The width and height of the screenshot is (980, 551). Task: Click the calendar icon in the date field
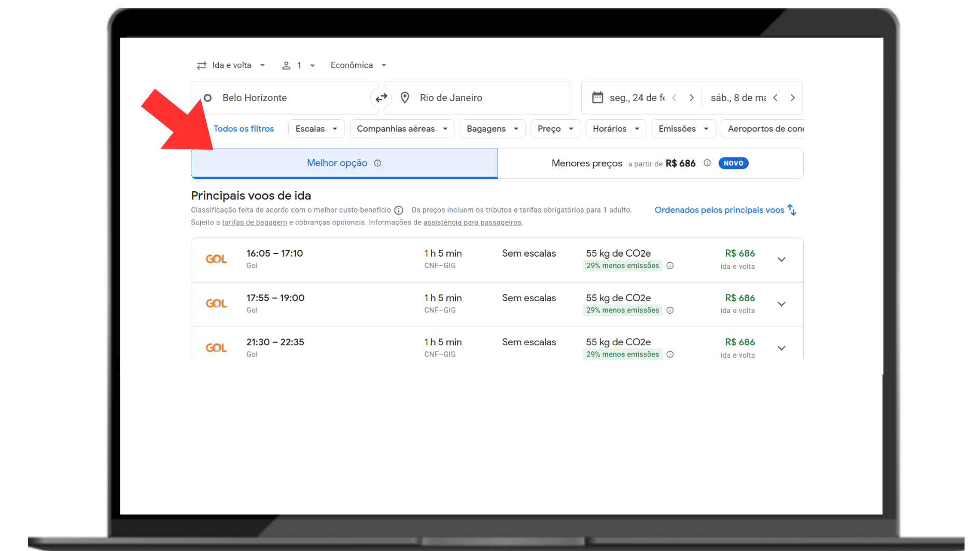point(597,97)
